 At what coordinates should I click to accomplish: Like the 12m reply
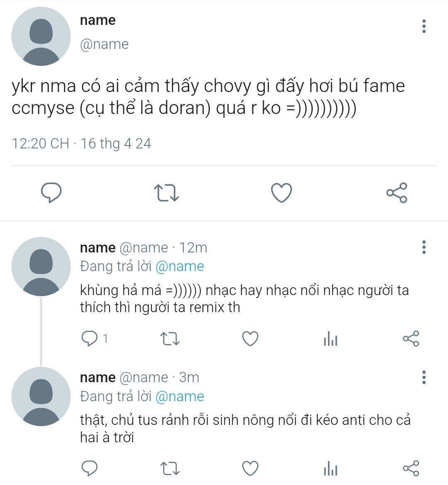(250, 338)
